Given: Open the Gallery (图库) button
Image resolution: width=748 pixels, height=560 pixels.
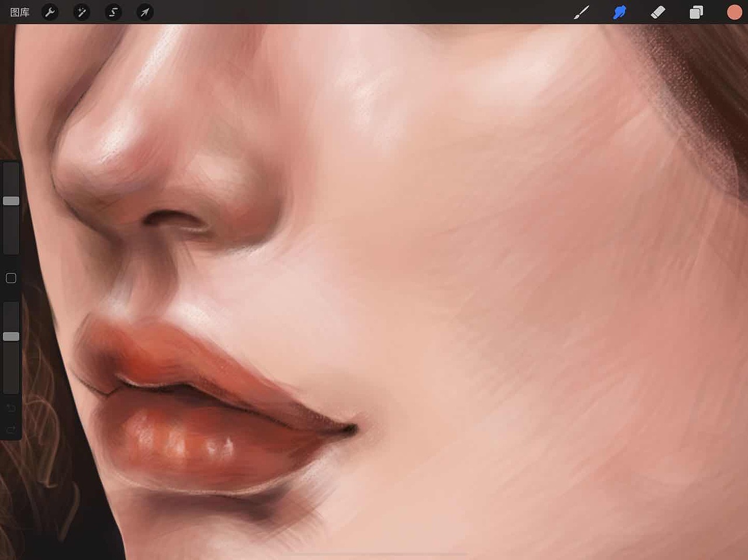Looking at the screenshot, I should (x=20, y=12).
